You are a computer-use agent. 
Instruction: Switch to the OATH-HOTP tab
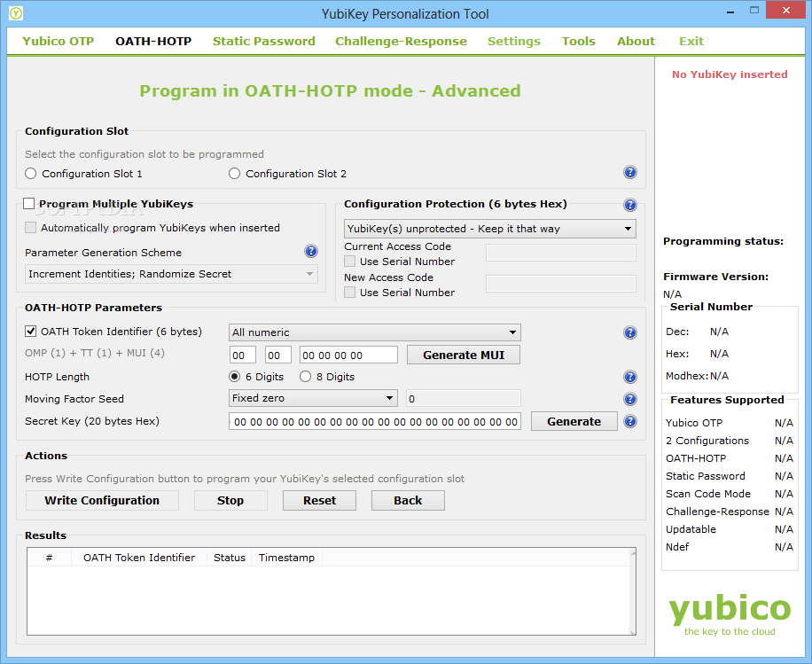coord(153,41)
